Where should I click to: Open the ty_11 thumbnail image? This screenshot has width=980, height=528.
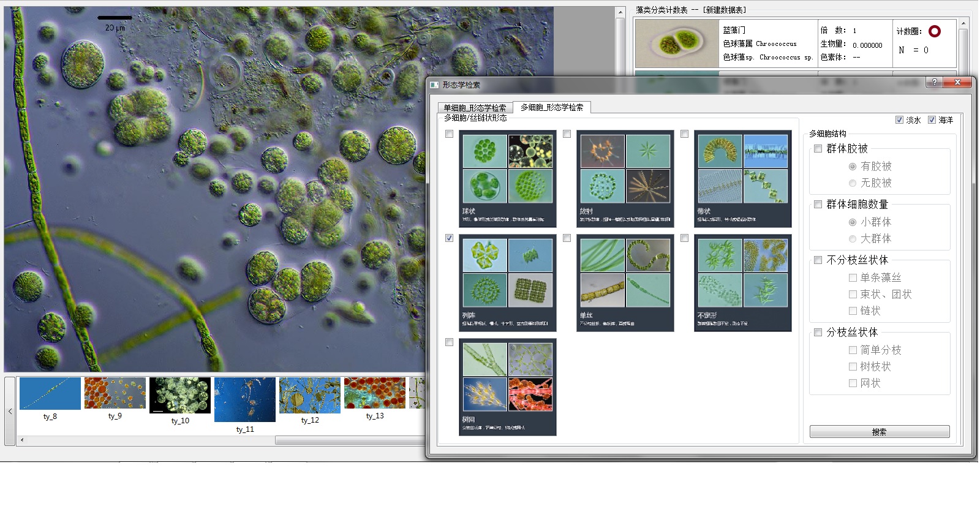(245, 400)
